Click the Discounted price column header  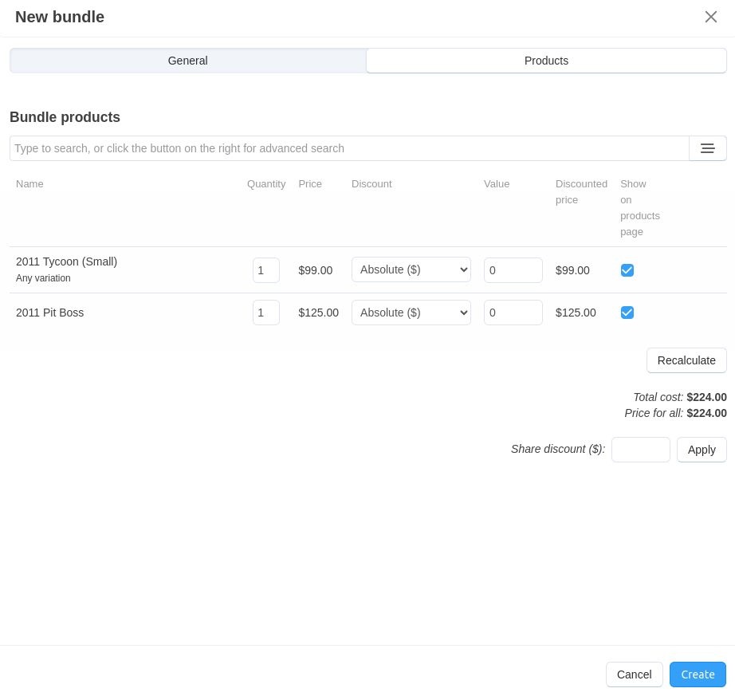pyautogui.click(x=581, y=192)
